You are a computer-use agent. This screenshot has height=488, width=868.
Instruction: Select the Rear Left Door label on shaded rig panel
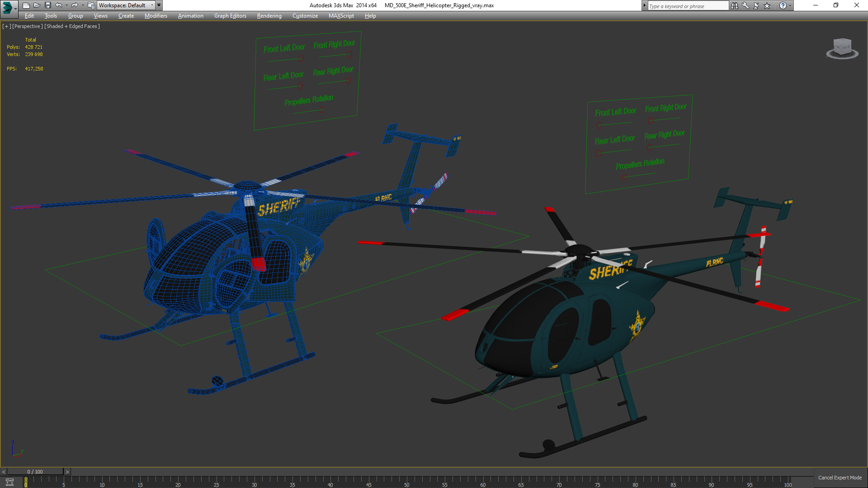tap(615, 140)
